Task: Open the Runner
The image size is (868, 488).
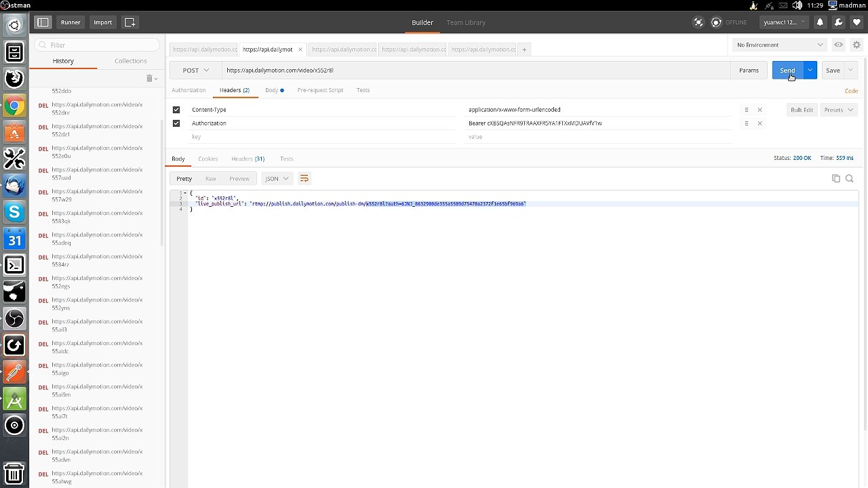Action: (71, 22)
